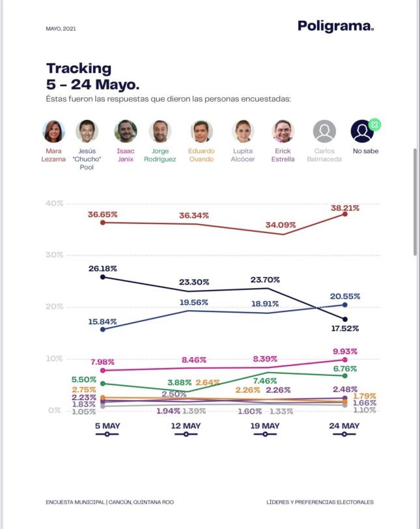Click the 26.18% dark navy data point
Viewport: 420px width, 529px height.
point(103,277)
